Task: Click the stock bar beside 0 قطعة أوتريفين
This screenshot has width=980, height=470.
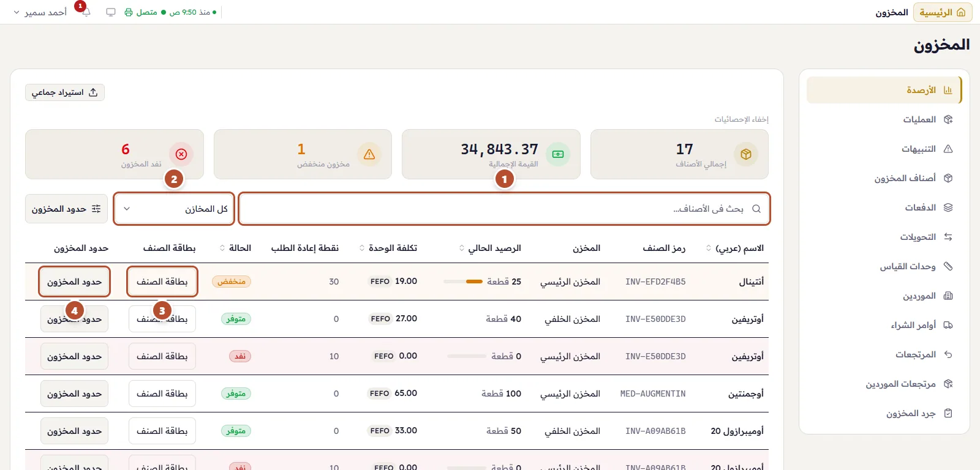Action: [x=467, y=356]
